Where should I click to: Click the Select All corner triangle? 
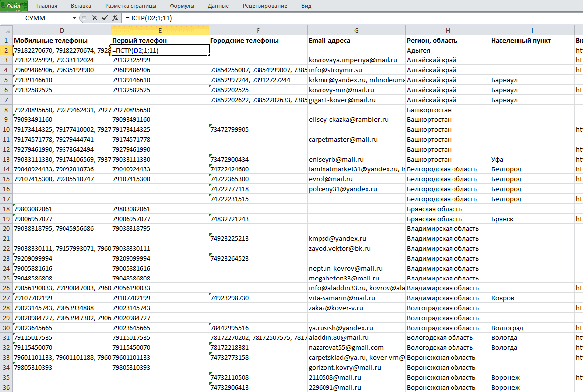(x=6, y=30)
